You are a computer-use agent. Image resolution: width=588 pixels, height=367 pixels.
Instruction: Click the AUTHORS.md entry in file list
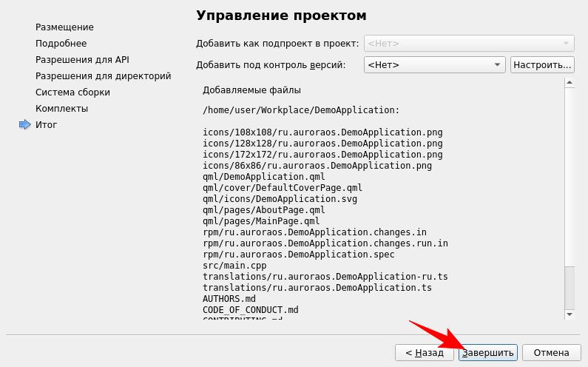229,299
